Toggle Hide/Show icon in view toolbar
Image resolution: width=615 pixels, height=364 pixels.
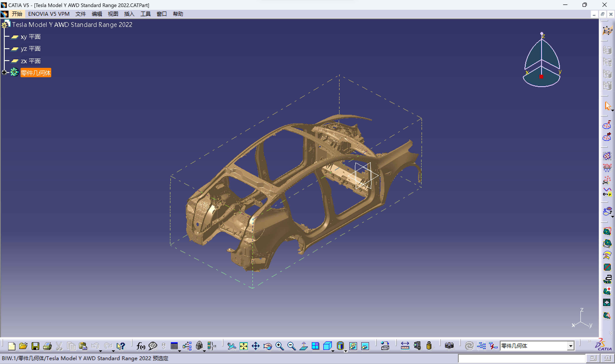click(353, 346)
